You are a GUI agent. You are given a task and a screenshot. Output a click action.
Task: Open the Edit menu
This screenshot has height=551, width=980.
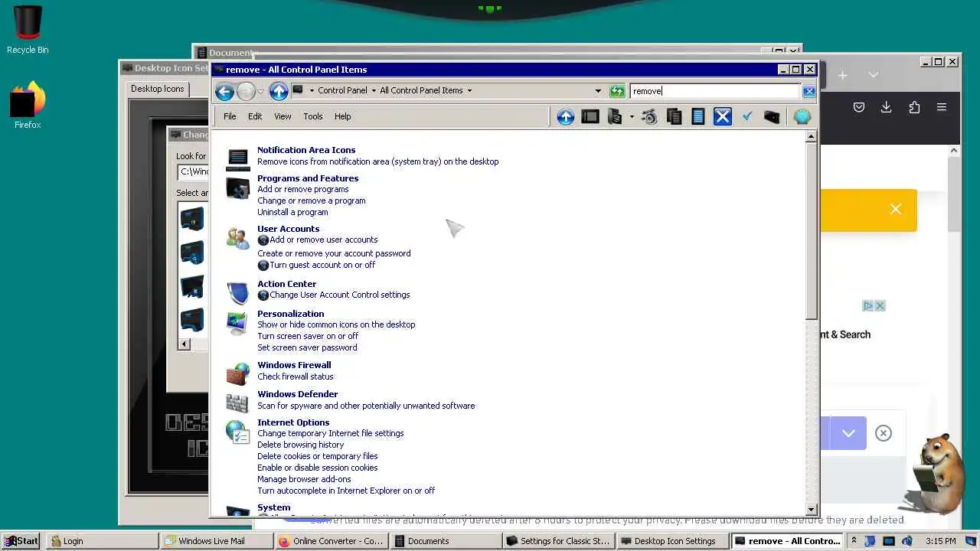255,116
